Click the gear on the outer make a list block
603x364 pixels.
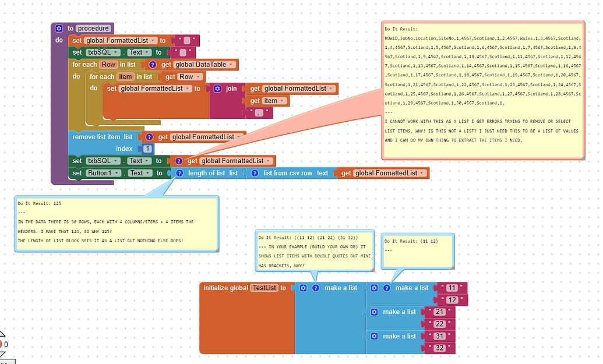coord(303,288)
